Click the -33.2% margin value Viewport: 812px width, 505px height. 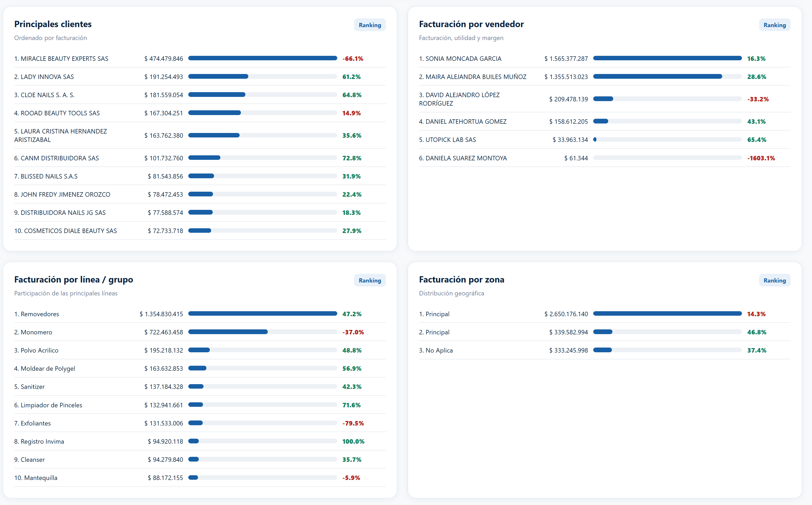758,99
